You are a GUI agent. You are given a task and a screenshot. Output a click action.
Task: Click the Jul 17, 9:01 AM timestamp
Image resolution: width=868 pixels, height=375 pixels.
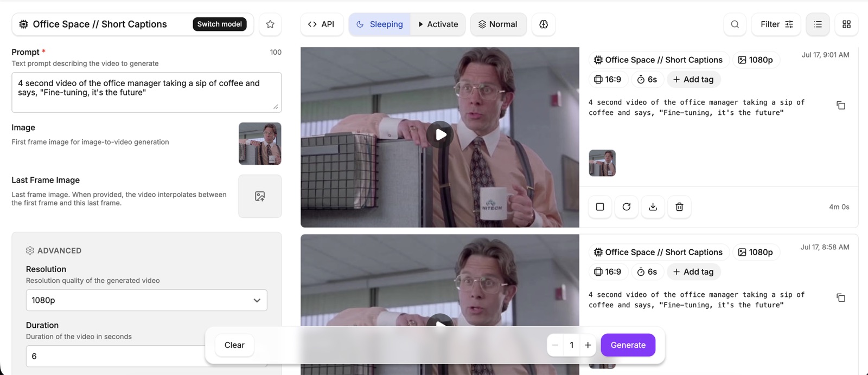click(x=825, y=55)
